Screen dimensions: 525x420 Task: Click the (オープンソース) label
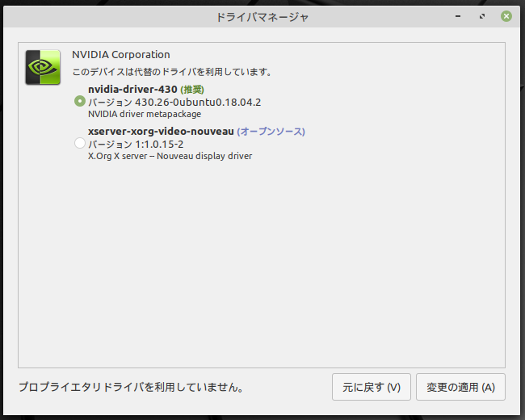point(271,132)
